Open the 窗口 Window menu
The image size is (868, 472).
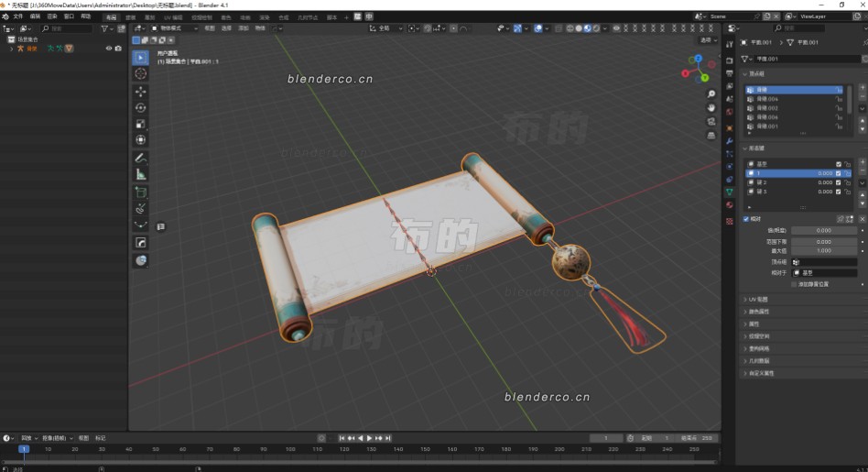(x=69, y=16)
